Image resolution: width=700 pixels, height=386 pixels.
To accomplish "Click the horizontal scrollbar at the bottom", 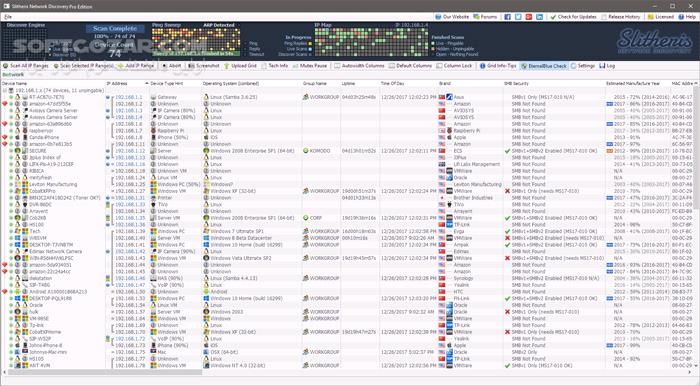I will [x=103, y=371].
